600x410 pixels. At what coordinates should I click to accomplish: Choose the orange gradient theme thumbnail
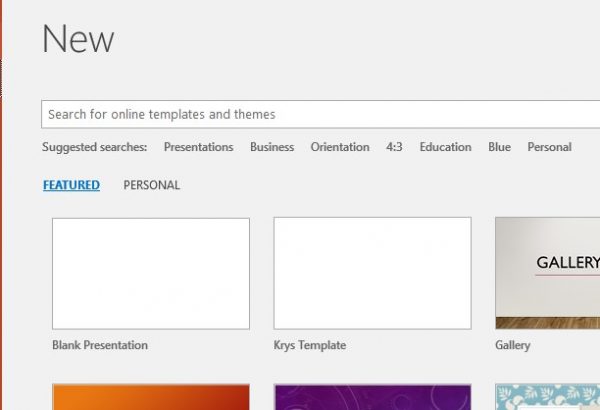point(151,397)
